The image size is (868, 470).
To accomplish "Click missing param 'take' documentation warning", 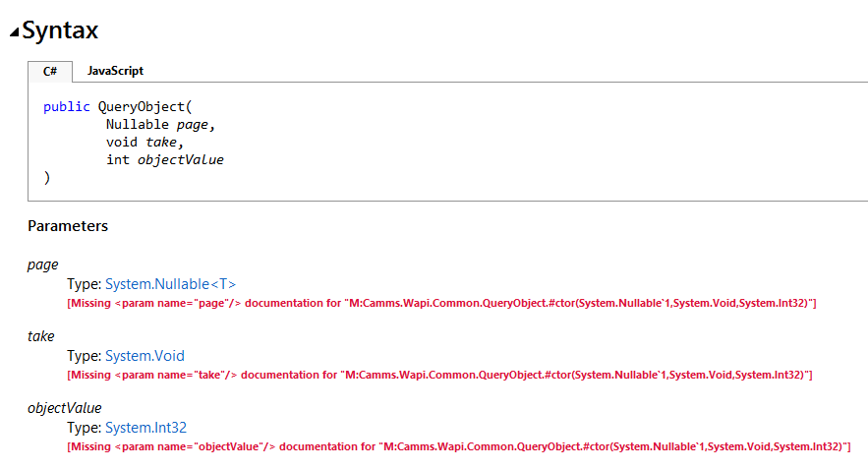I will (439, 375).
